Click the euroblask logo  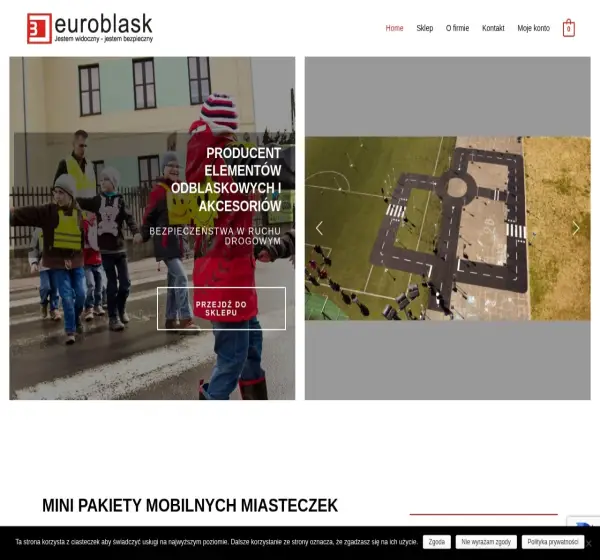(90, 28)
